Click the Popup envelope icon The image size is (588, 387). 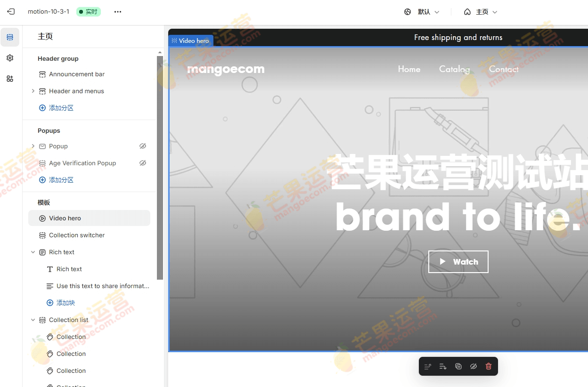tap(42, 146)
